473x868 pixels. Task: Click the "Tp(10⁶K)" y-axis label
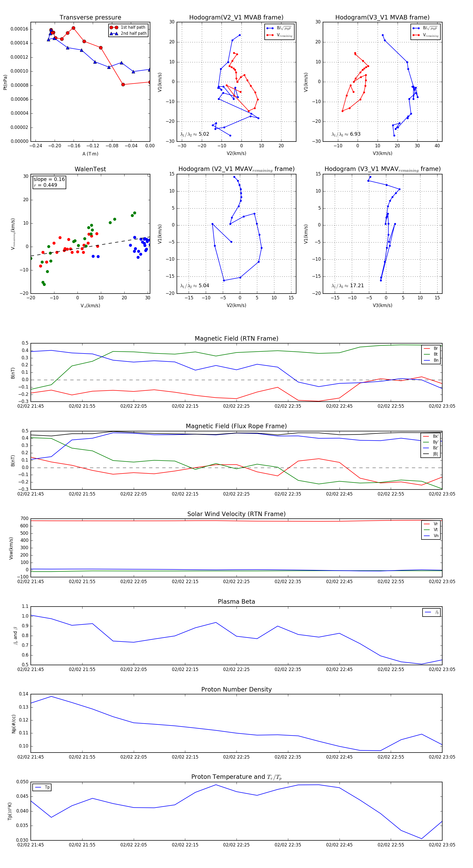coord(10,811)
